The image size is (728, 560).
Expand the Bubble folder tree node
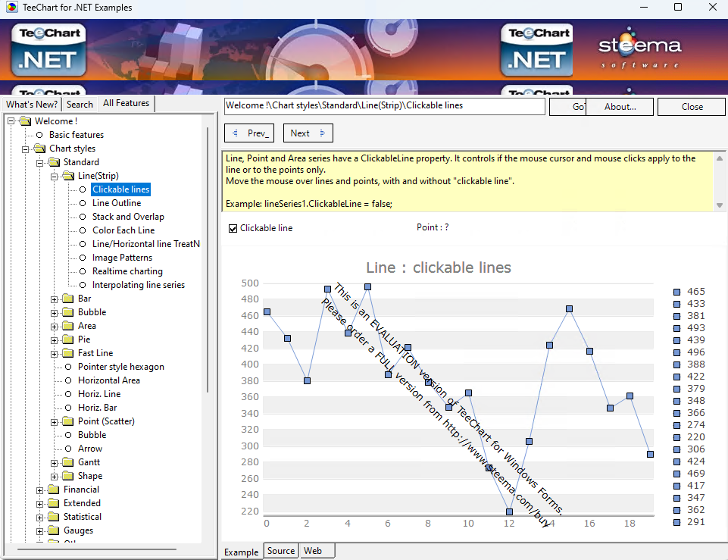(x=55, y=313)
